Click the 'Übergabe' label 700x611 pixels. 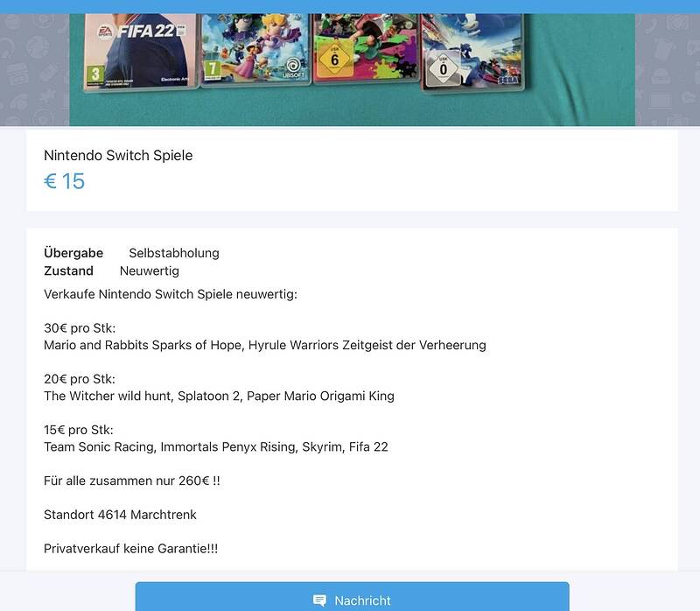(73, 253)
